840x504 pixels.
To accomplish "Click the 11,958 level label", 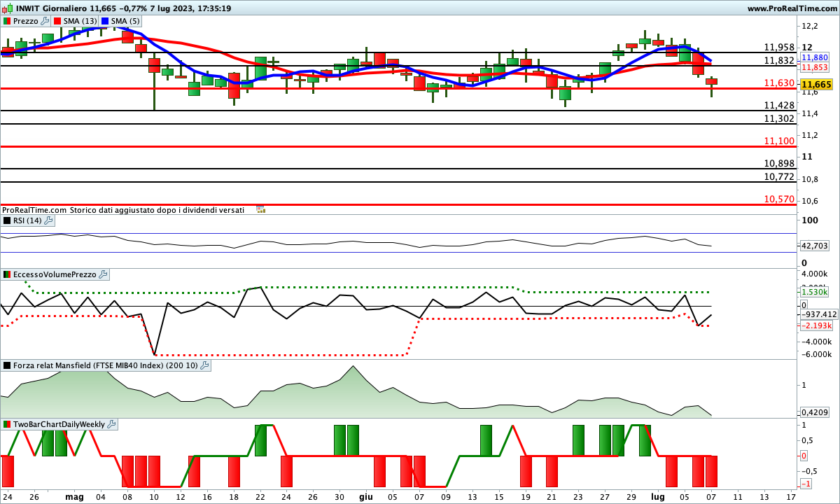I will 779,47.
